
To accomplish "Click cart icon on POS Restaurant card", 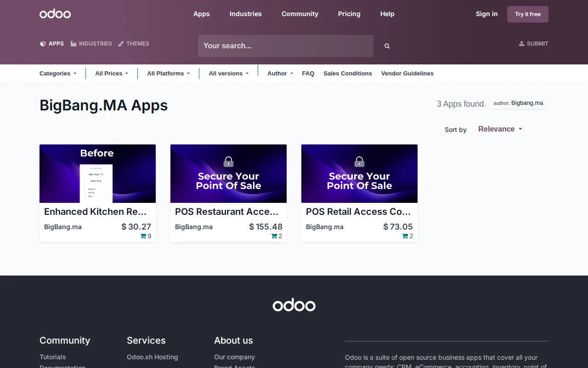I will coord(274,236).
